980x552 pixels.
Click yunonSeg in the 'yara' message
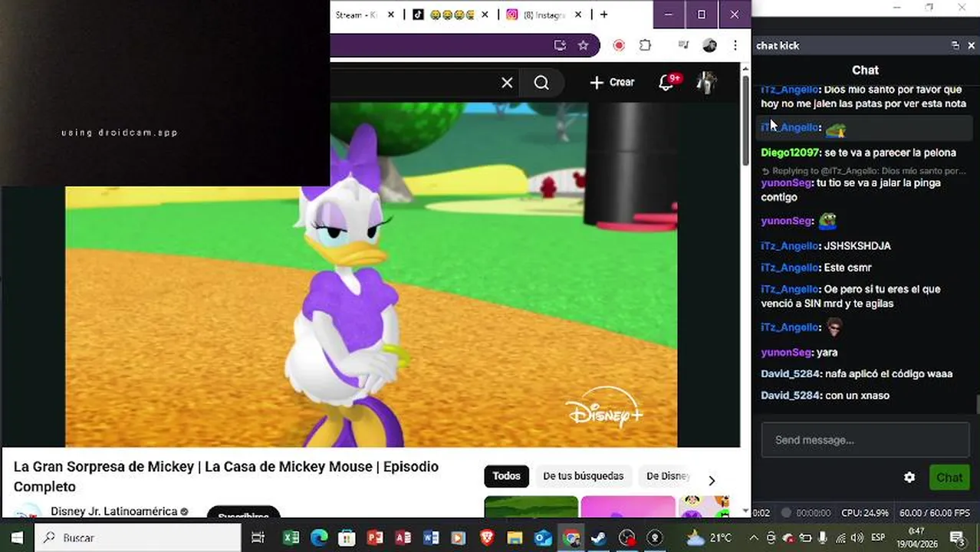click(x=787, y=353)
